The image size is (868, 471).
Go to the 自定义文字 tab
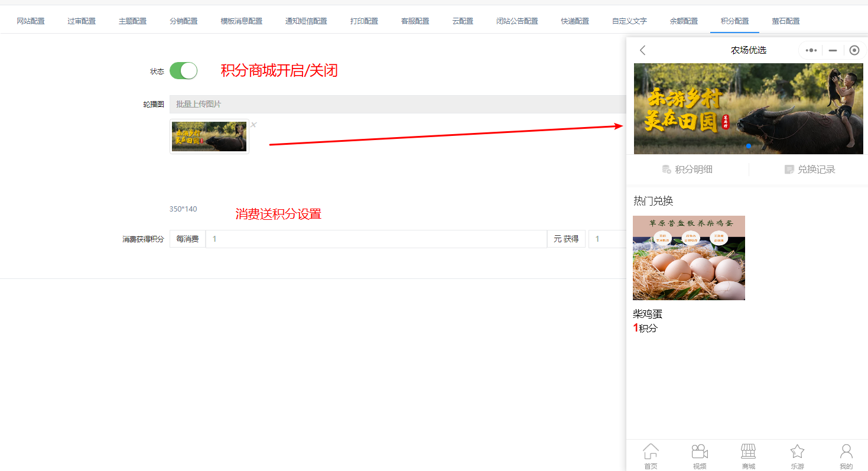629,21
